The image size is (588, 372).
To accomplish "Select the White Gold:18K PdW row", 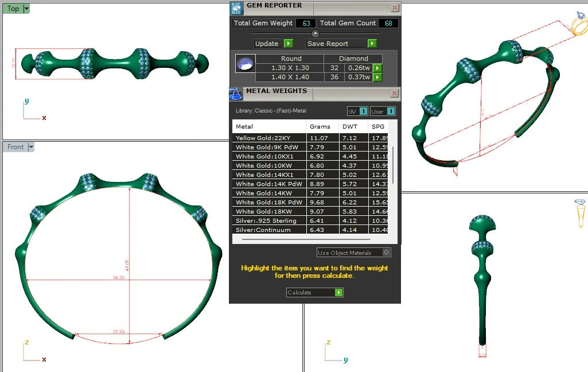I will coord(310,202).
